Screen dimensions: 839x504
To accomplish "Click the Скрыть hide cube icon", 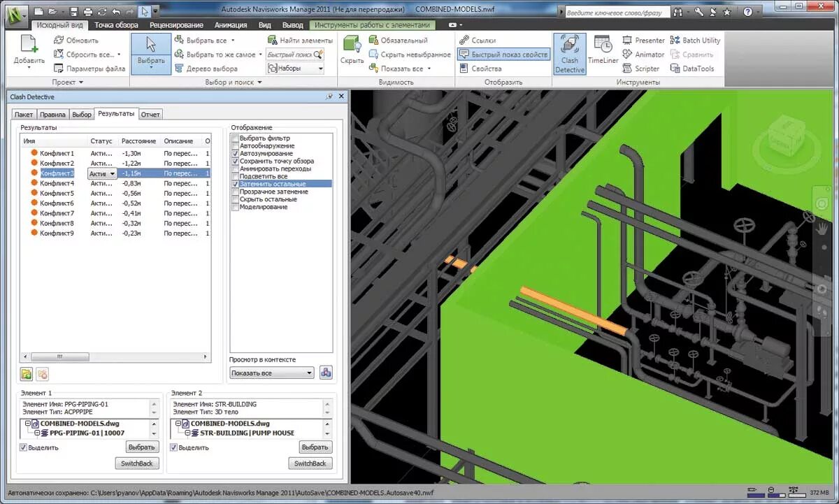I will tap(352, 43).
